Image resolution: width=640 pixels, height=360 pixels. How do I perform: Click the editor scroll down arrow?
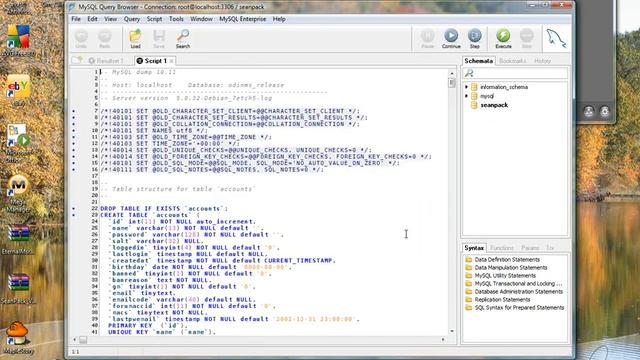pos(451,331)
